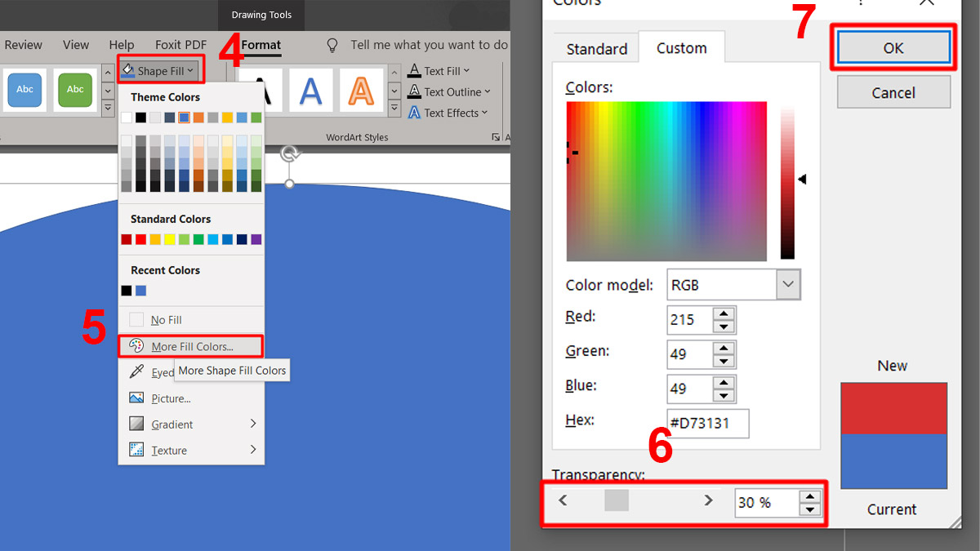Open Text Outline options
Image resolution: width=980 pixels, height=551 pixels.
tap(451, 92)
